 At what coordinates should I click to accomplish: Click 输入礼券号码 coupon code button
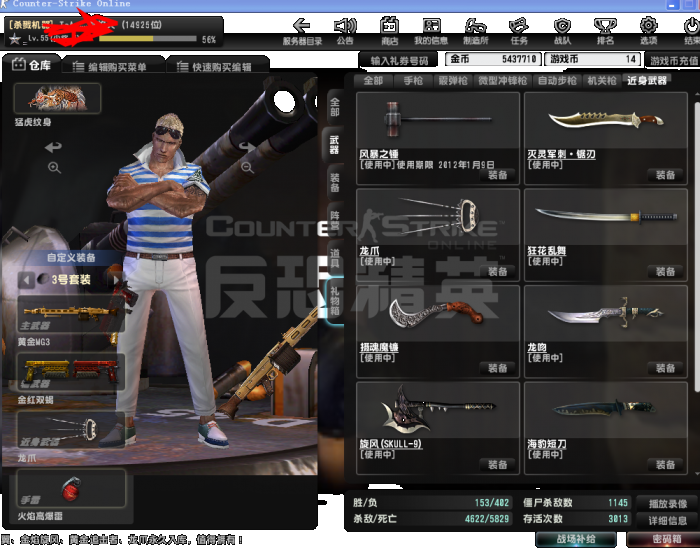coord(399,60)
